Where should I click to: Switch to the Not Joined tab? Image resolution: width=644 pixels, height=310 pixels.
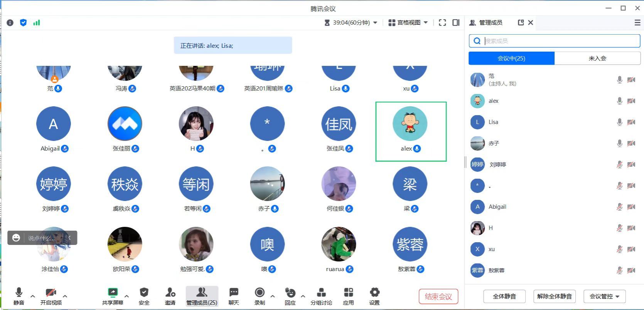[x=597, y=58]
